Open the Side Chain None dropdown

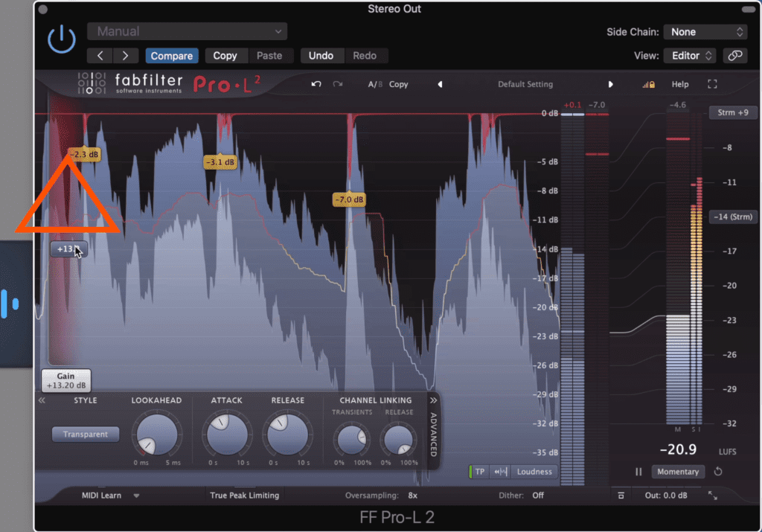(x=705, y=32)
